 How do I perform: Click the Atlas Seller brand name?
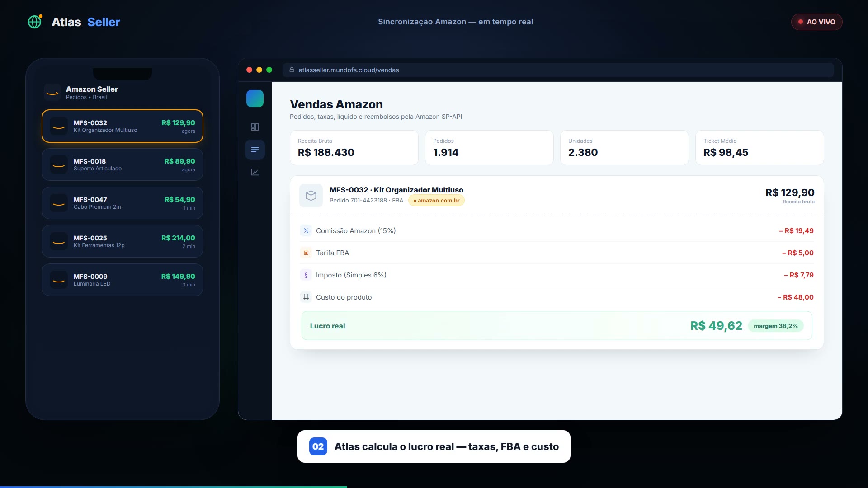pyautogui.click(x=86, y=22)
